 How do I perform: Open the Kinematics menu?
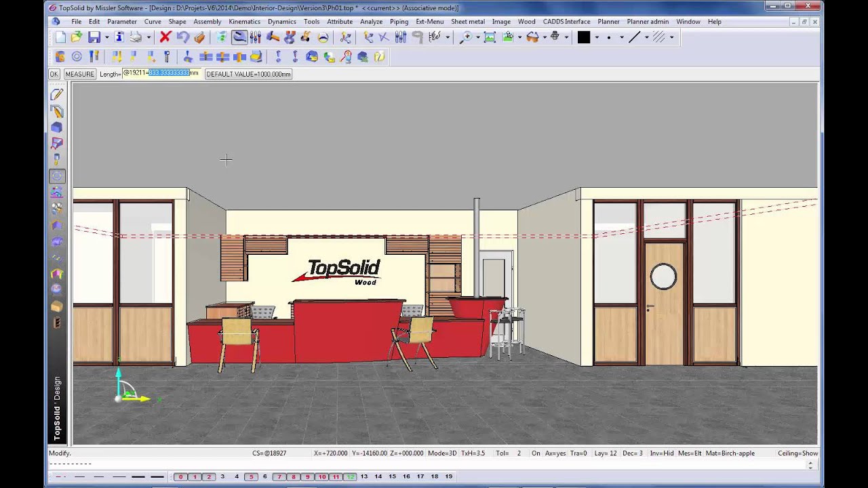244,22
